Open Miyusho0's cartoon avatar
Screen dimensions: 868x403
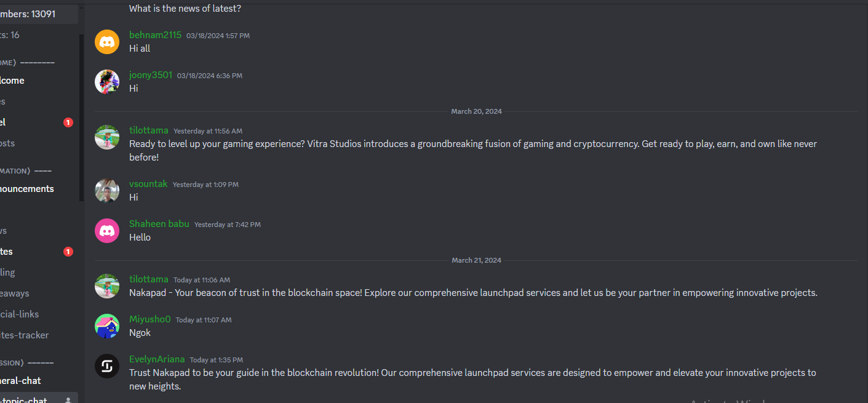[107, 326]
